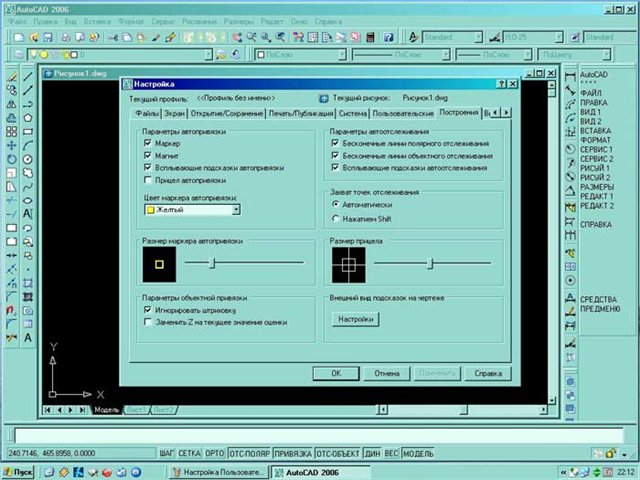Open the Желтый marker color dropdown
640x480 pixels.
235,210
